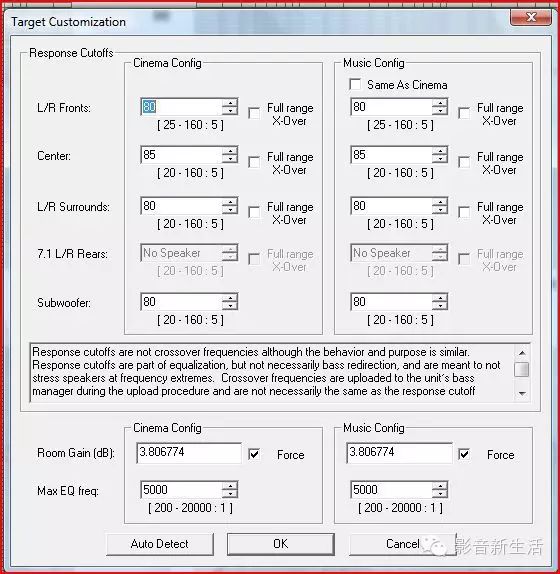The height and width of the screenshot is (574, 560).
Task: Click the Auto Detect button
Action: [160, 544]
